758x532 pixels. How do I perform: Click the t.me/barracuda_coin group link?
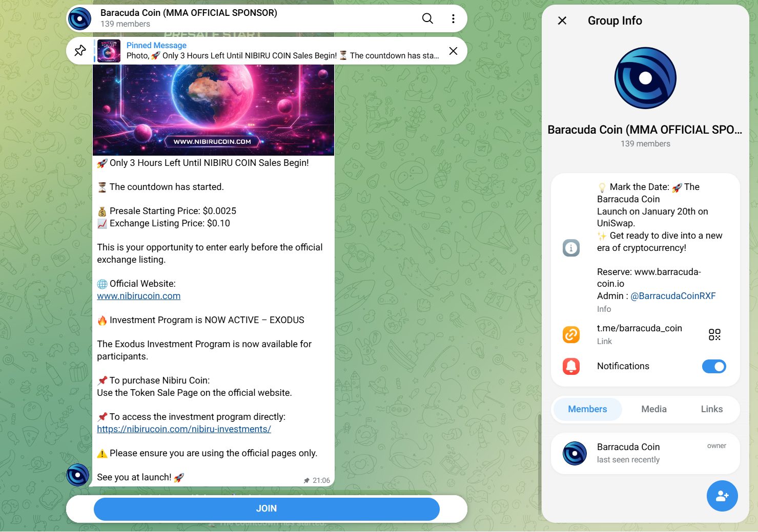tap(640, 328)
